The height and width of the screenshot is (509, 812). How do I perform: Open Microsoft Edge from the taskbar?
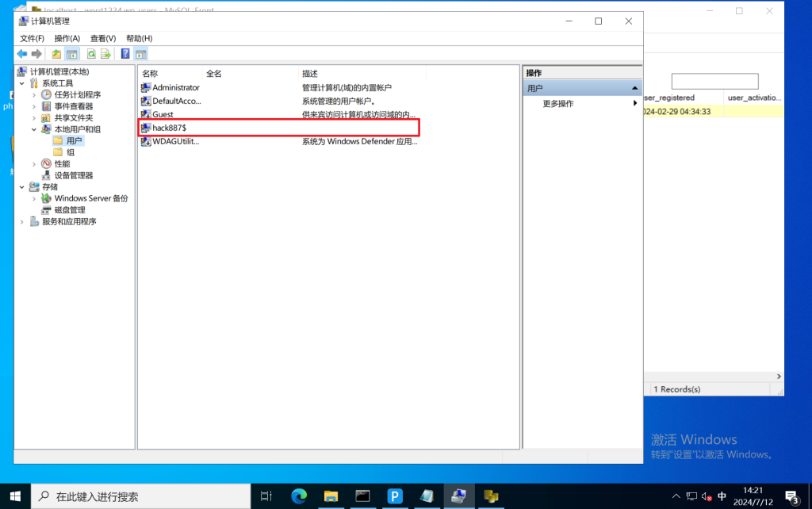(x=299, y=496)
